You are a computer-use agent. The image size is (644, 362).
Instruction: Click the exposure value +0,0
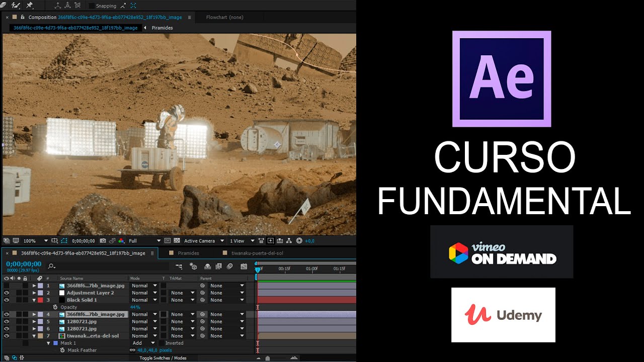(x=309, y=241)
